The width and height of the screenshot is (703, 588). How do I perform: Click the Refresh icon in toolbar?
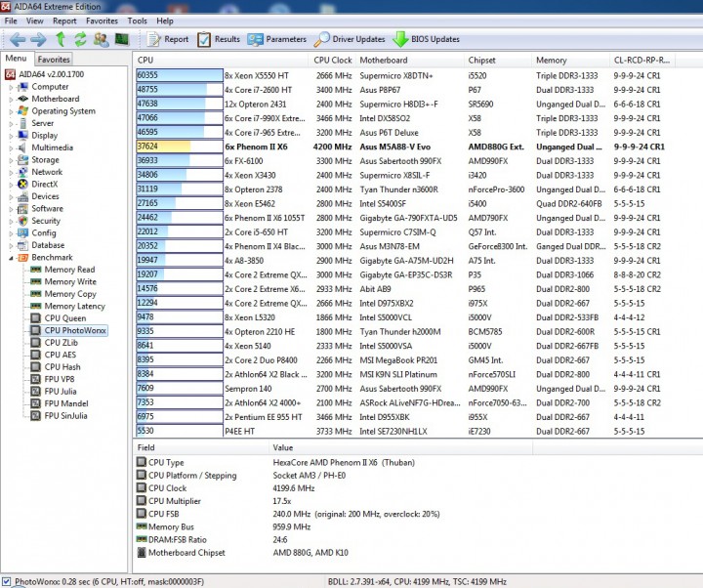[80, 39]
